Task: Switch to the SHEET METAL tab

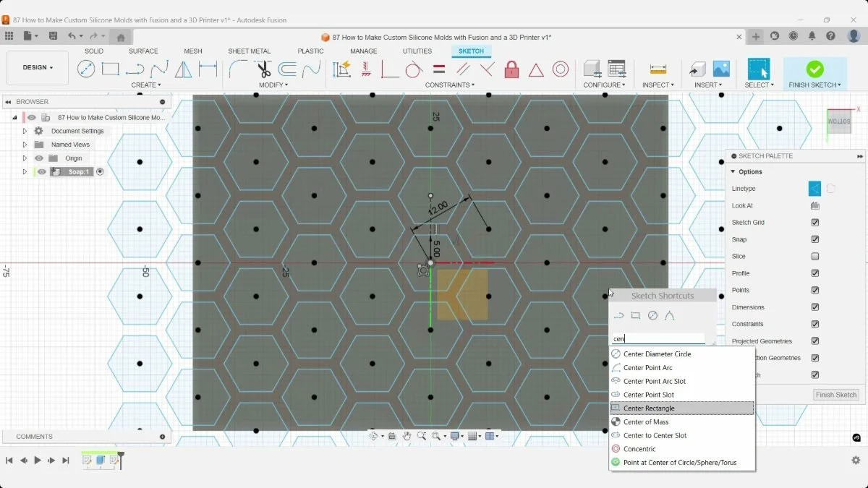Action: click(x=250, y=51)
